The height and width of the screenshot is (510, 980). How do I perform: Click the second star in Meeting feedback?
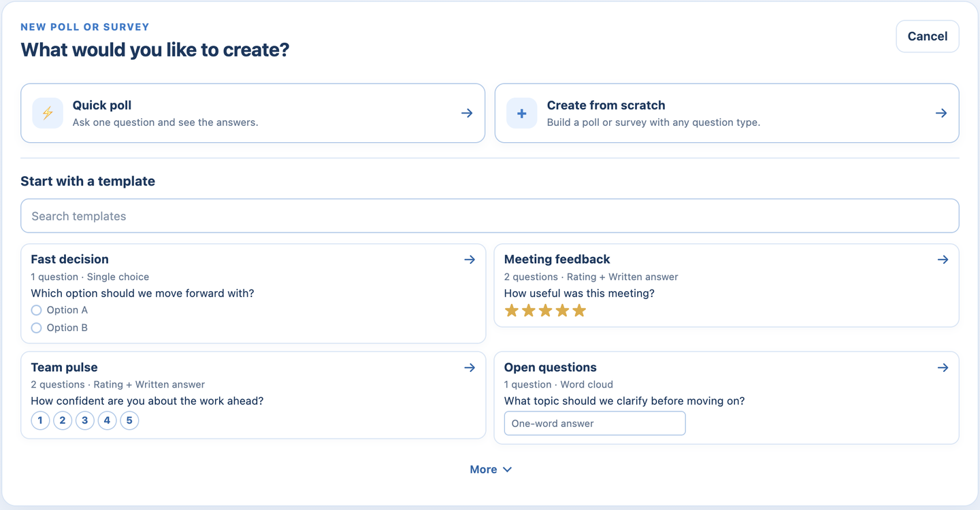point(529,311)
